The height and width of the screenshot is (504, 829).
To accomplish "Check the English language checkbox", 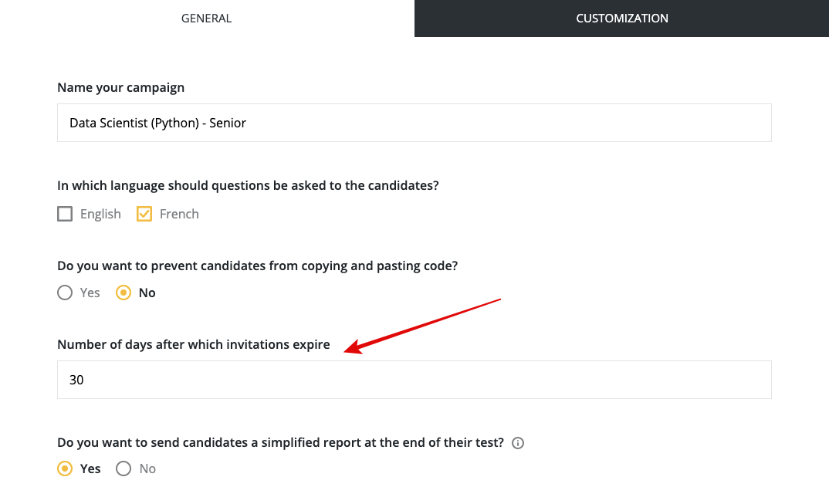I will point(65,214).
